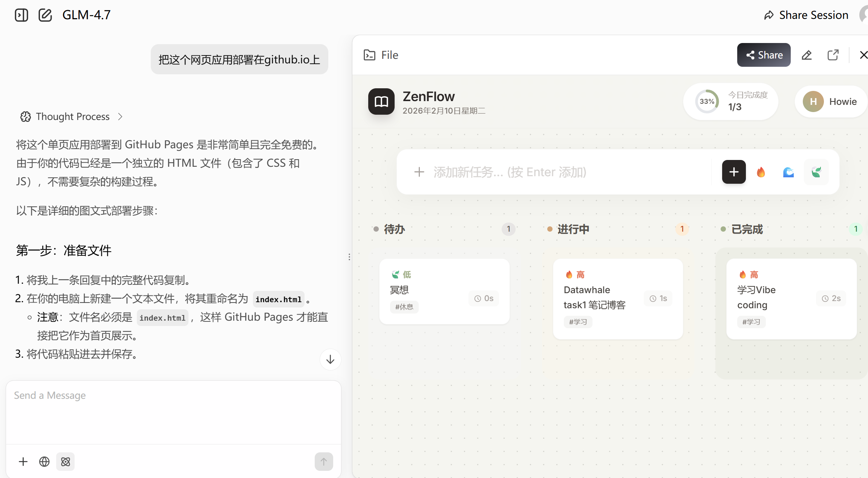
Task: Open attachment menu with plus icon
Action: (x=23, y=461)
